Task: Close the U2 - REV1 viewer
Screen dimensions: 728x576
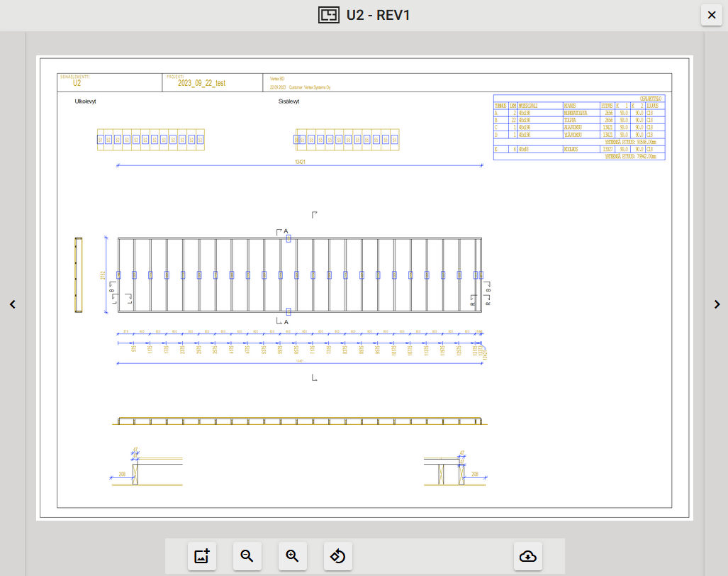Action: pyautogui.click(x=712, y=15)
